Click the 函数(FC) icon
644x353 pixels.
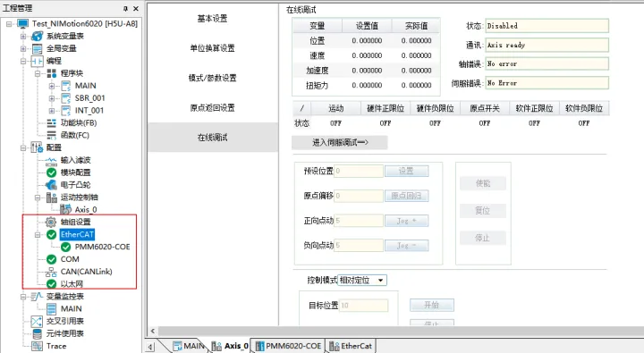51,136
